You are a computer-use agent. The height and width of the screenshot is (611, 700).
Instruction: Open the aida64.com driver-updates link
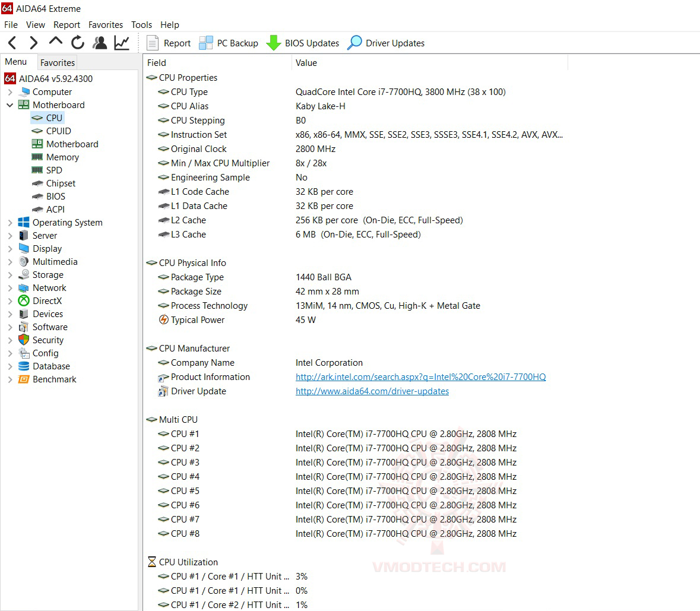tap(372, 391)
